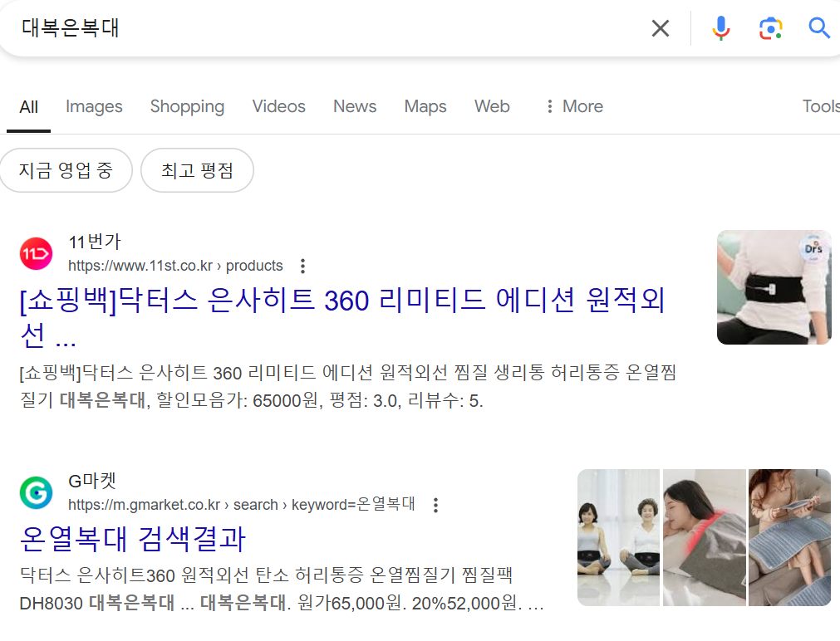Open the three-dot options for the 11번가 result
The height and width of the screenshot is (641, 840).
coord(302,266)
